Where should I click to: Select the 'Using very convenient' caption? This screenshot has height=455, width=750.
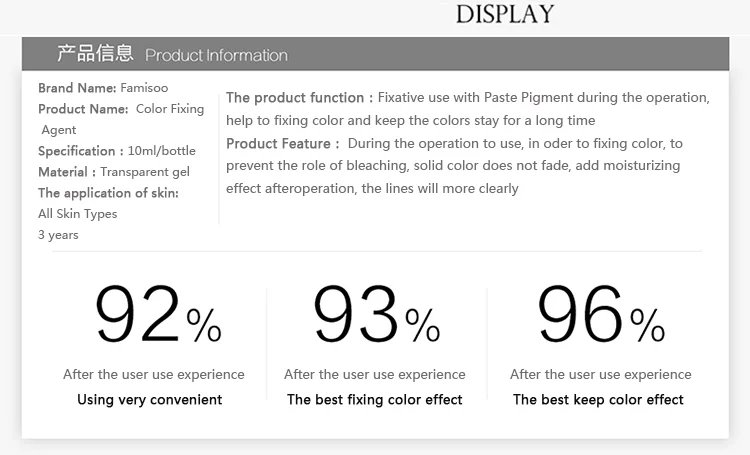click(x=150, y=400)
